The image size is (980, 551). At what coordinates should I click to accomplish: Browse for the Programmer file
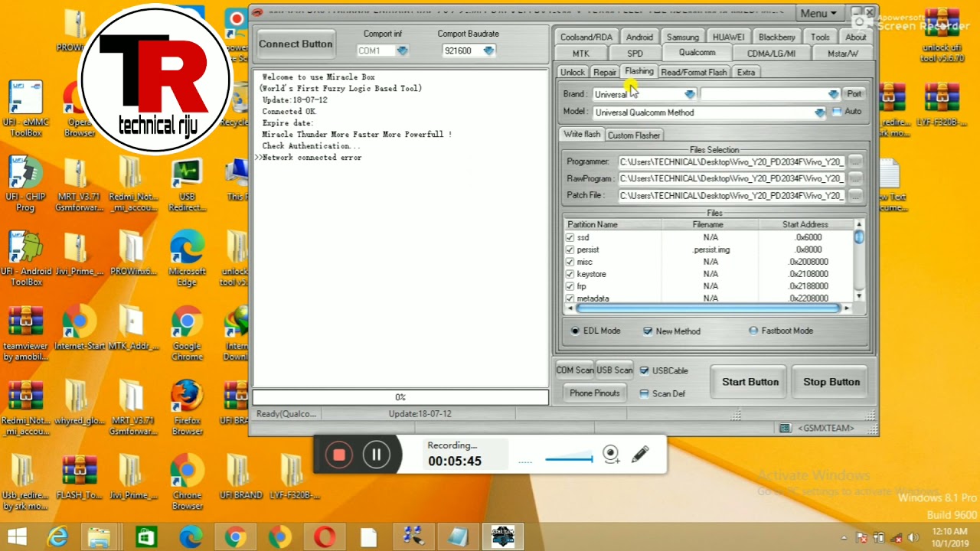tap(855, 161)
